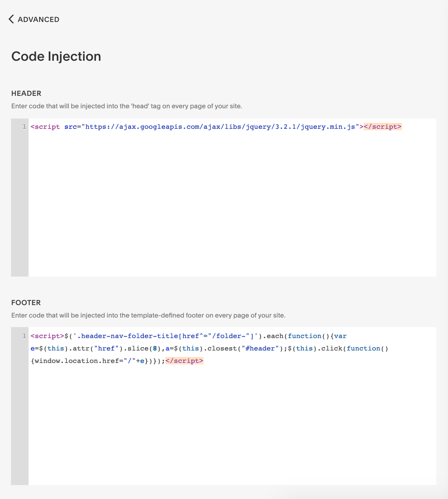Screen dimensions: 448x499
Task: Open the ADVANCED settings link
Action: click(38, 19)
